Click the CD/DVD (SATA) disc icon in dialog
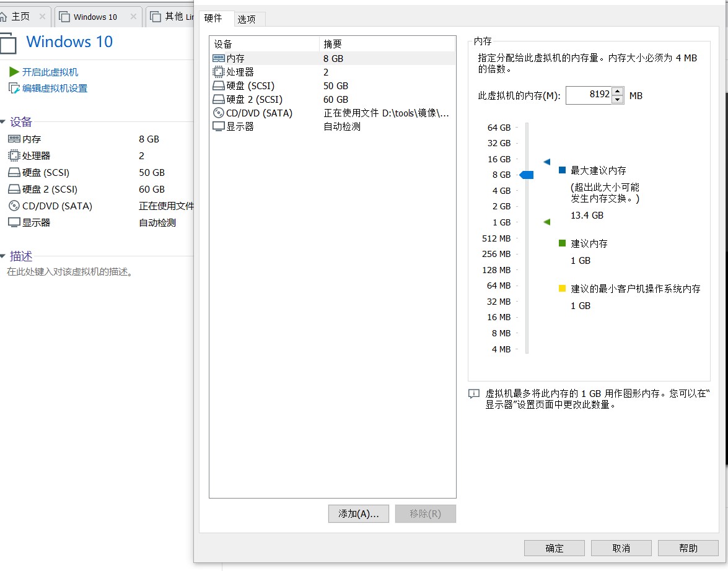 click(x=218, y=113)
